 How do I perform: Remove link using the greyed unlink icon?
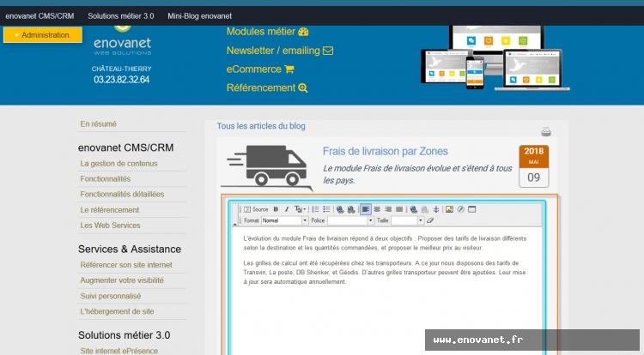coord(425,209)
